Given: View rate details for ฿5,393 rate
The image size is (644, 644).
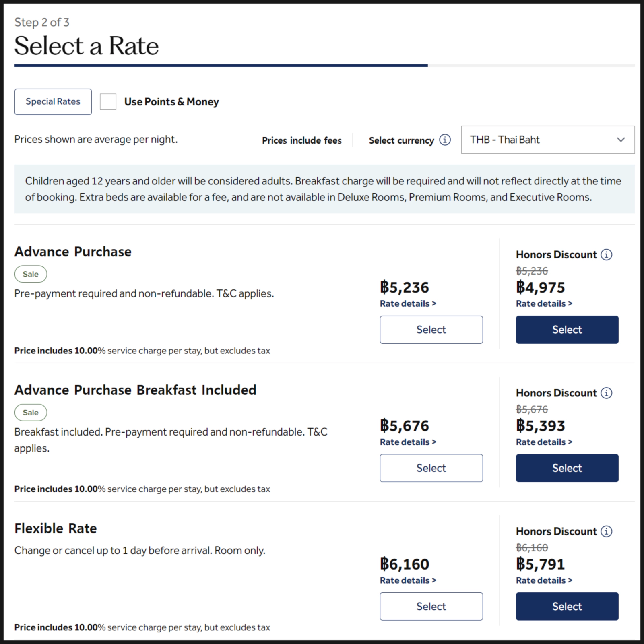Looking at the screenshot, I should 544,442.
